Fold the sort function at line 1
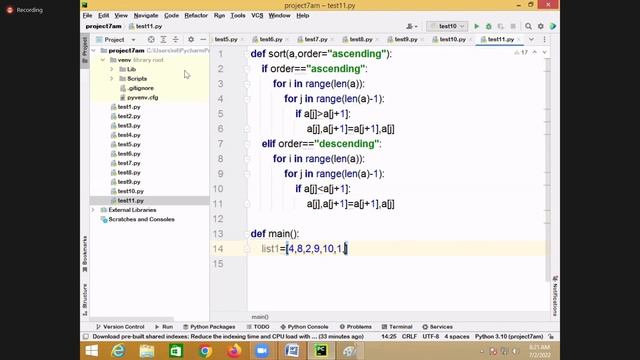Viewport: 640px width, 360px height. tap(247, 54)
